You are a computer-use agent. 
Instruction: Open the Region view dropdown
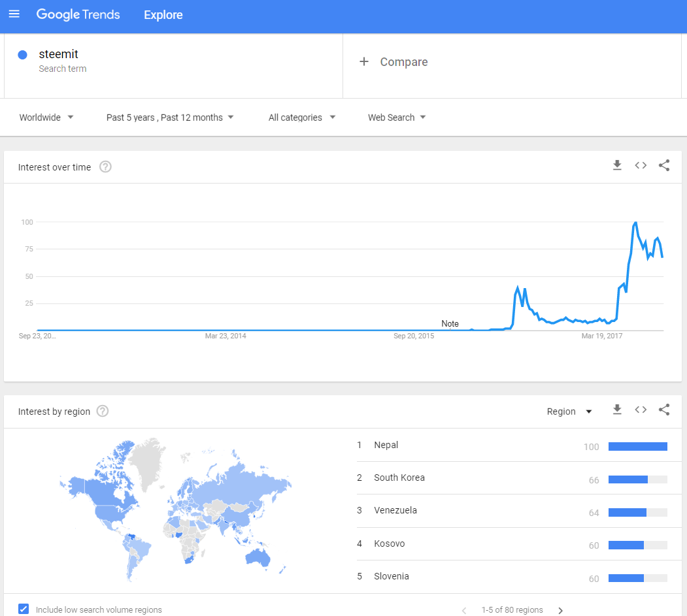[x=569, y=412]
